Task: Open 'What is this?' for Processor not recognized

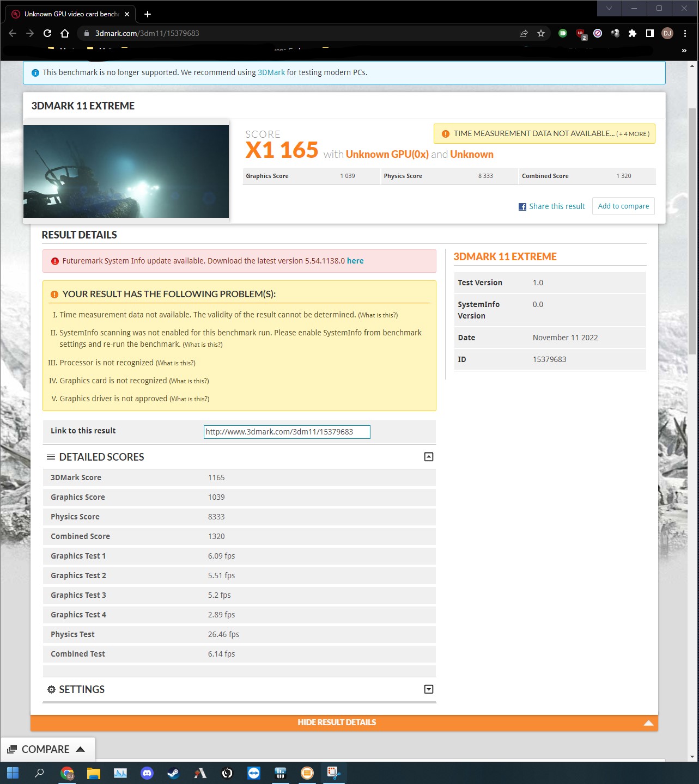Action: [x=175, y=363]
